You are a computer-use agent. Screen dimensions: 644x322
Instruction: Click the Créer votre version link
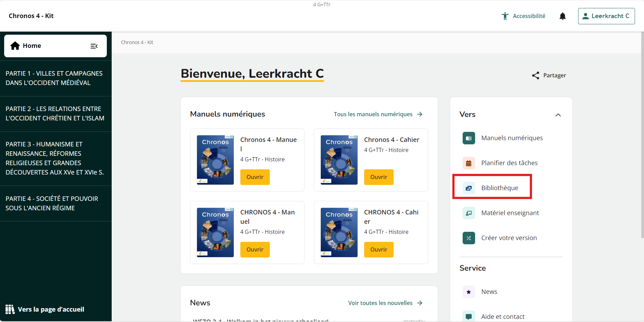tap(509, 238)
